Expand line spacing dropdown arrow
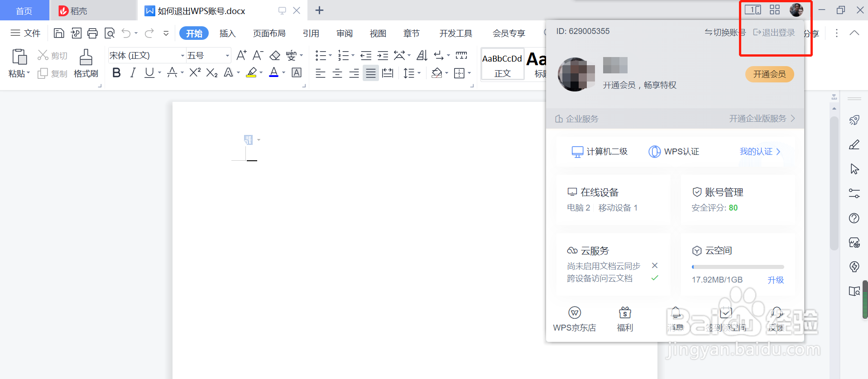The height and width of the screenshot is (379, 868). point(419,73)
